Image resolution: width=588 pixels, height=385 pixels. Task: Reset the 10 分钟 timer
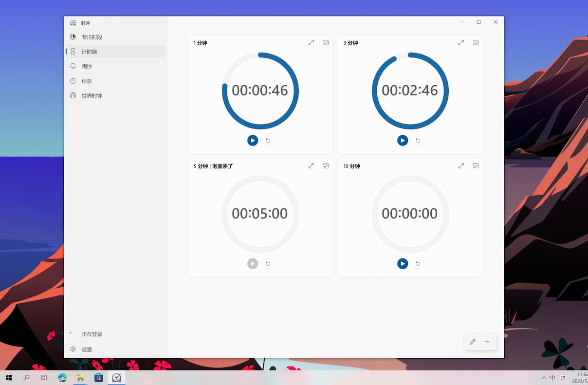(418, 264)
